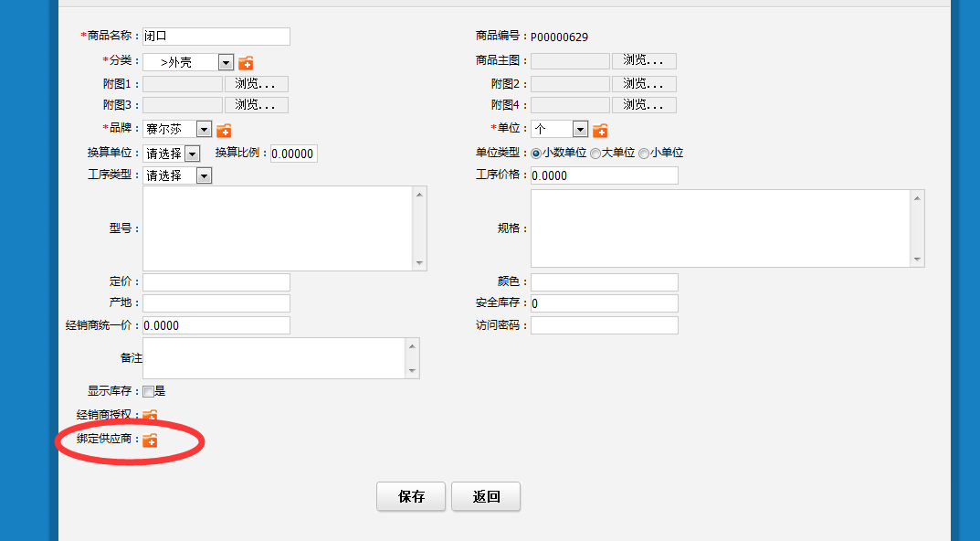The image size is (980, 541).
Task: Select 小单位 radio button
Action: 644,154
